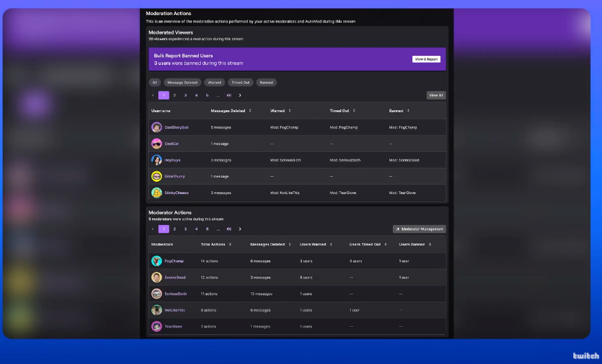Go to next page of Moderator Actions
Viewport: 602px width, 364px height.
pos(240,229)
